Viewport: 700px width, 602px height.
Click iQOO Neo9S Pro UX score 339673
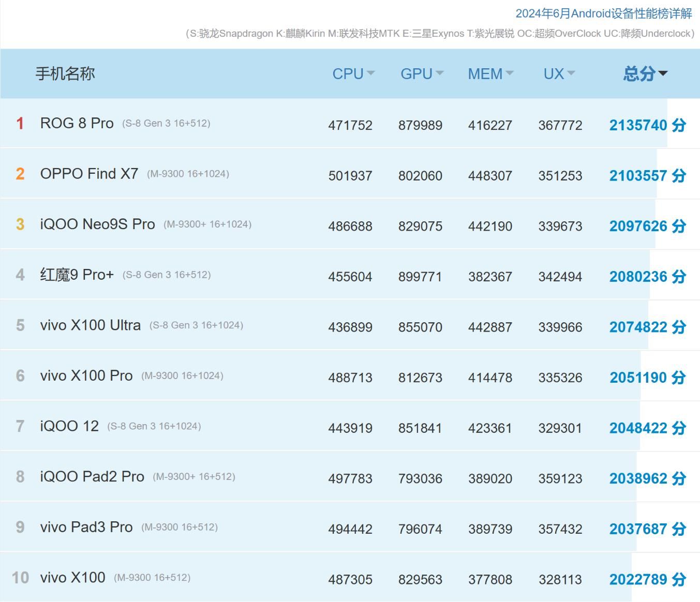click(x=560, y=227)
